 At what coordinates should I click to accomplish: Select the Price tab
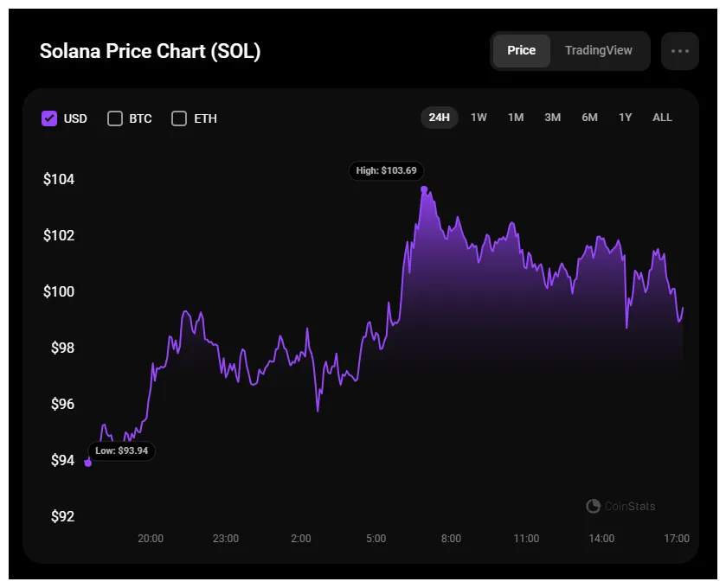(x=522, y=50)
